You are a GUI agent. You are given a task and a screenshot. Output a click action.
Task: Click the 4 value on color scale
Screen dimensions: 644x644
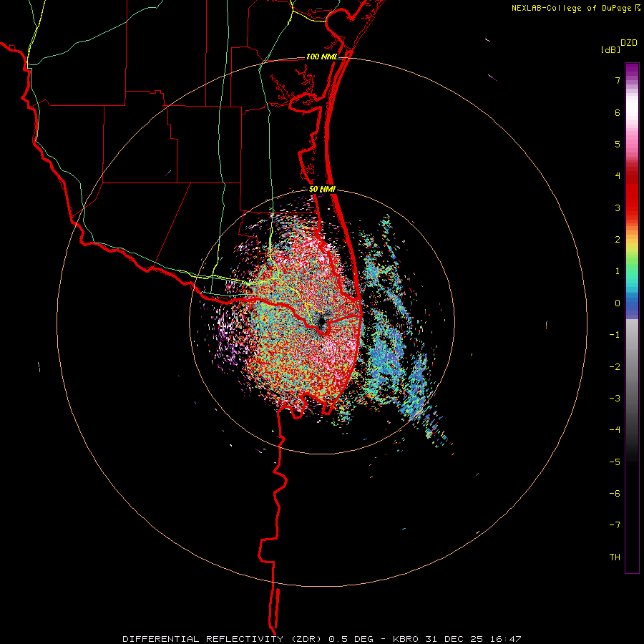[x=618, y=176]
